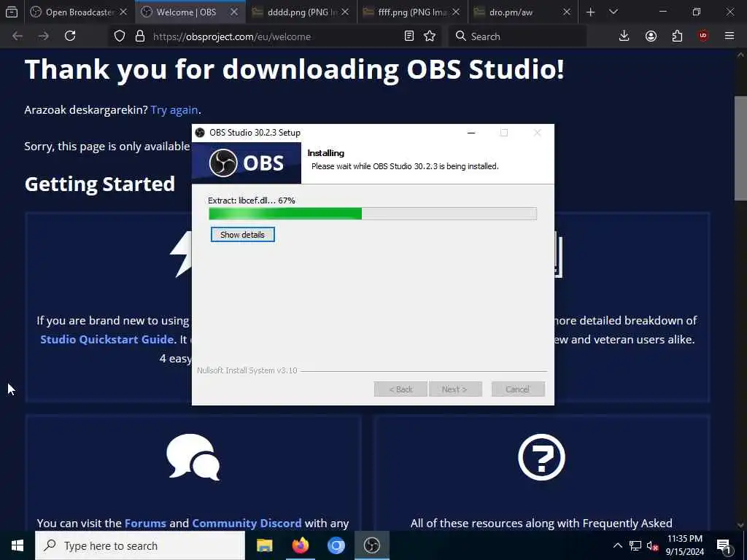Screen dimensions: 747x560
Task: Click the browser Search field
Action: 517,36
